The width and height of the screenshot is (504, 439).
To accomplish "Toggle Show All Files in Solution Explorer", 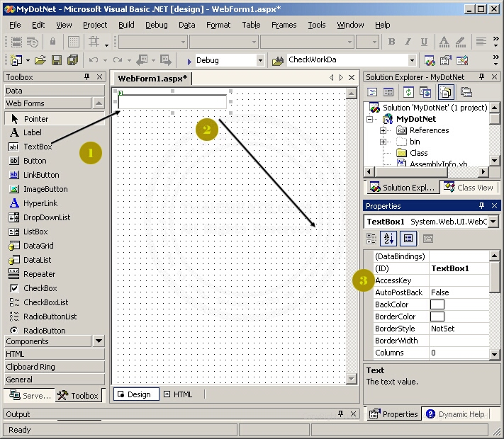I will [446, 93].
